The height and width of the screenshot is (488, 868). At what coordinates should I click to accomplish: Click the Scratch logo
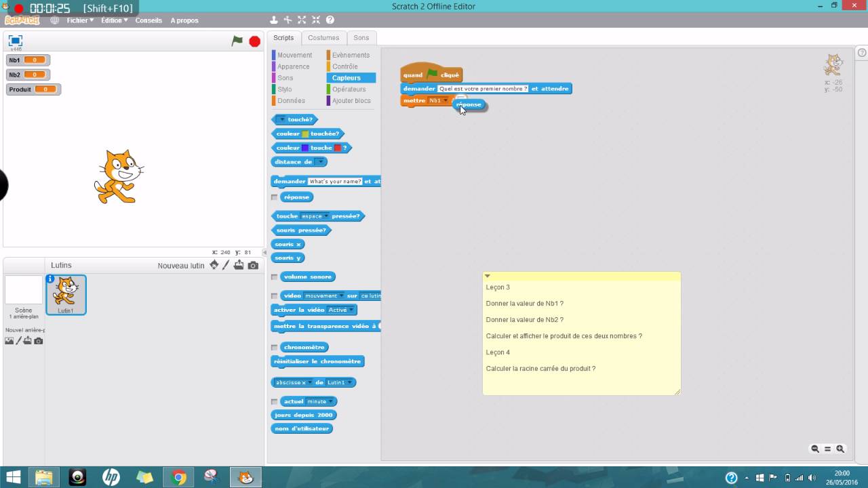tap(22, 20)
